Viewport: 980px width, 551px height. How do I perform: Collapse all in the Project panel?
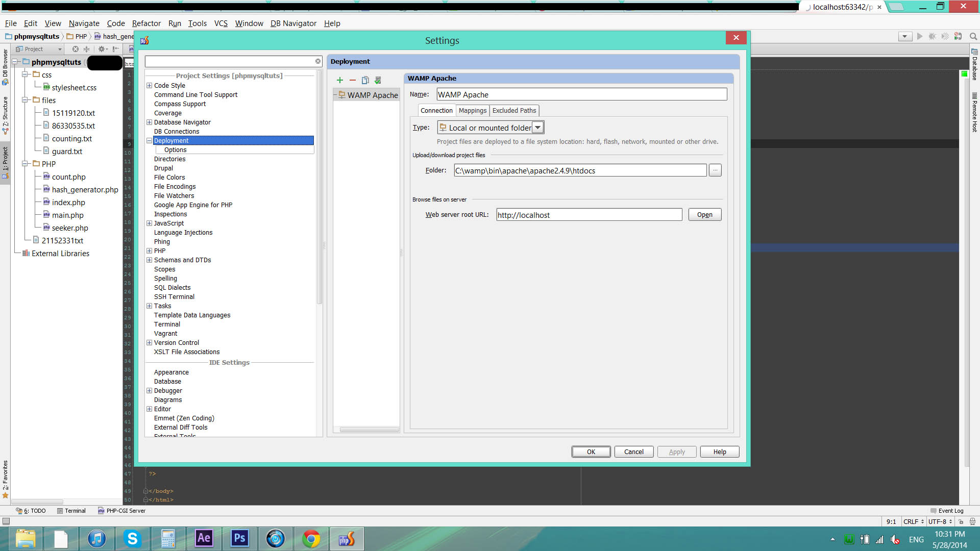point(86,49)
